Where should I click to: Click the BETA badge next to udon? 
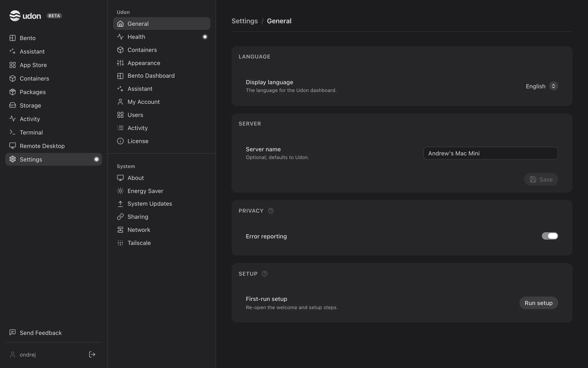click(54, 16)
